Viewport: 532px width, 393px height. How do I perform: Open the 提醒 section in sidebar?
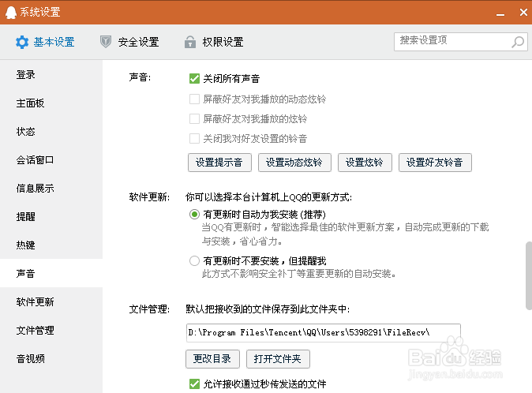point(51,217)
